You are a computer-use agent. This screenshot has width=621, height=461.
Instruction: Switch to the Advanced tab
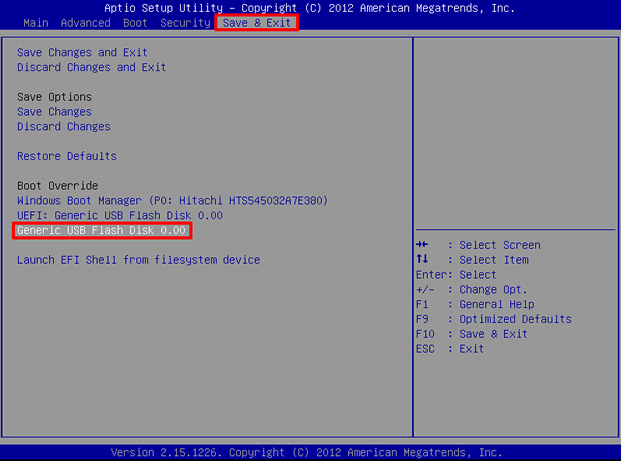pos(86,23)
